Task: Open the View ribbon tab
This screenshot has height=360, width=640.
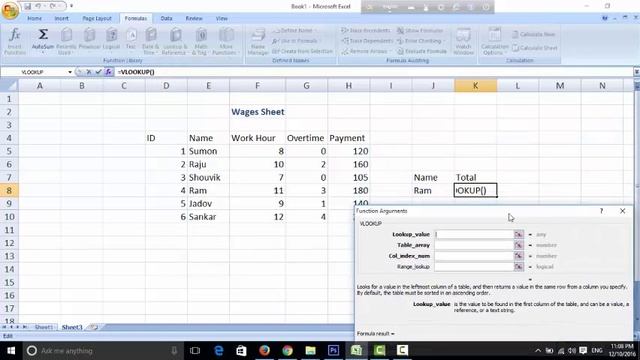Action: [x=222, y=18]
